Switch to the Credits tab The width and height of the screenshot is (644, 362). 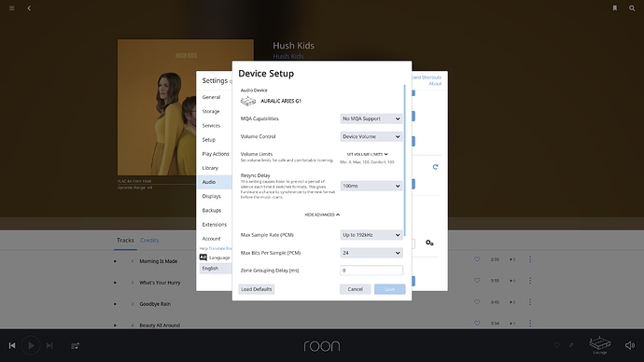click(149, 241)
